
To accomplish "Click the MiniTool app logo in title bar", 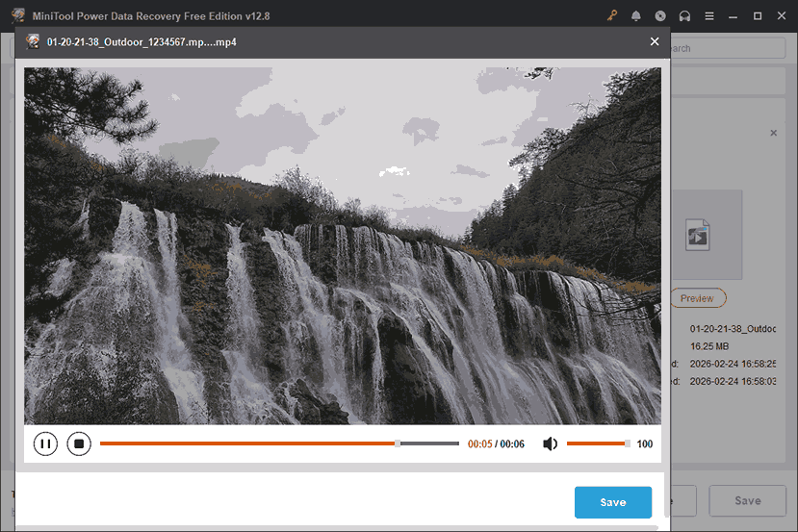I will 18,15.
